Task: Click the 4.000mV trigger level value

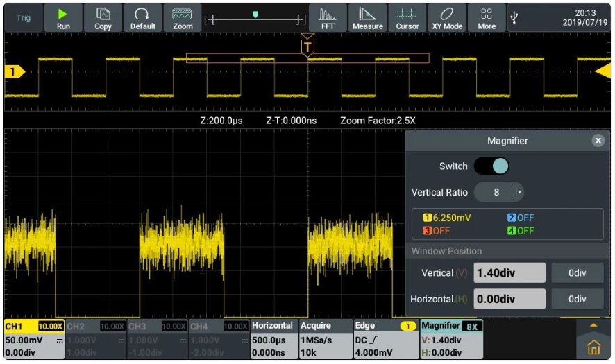Action: tap(373, 353)
